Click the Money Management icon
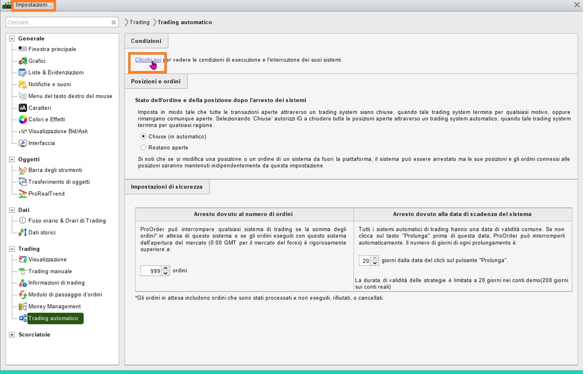 pyautogui.click(x=22, y=307)
